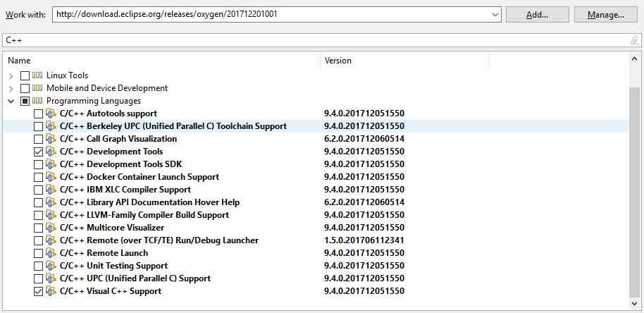
Task: Click the C/C++ Remote Launch feature icon
Action: 51,254
